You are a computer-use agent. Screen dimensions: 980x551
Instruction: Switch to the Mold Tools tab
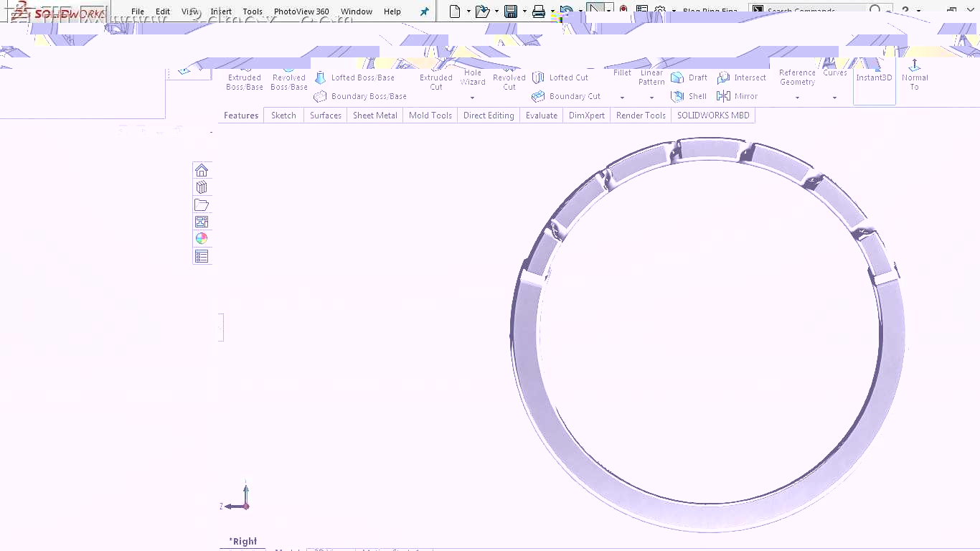coord(430,116)
